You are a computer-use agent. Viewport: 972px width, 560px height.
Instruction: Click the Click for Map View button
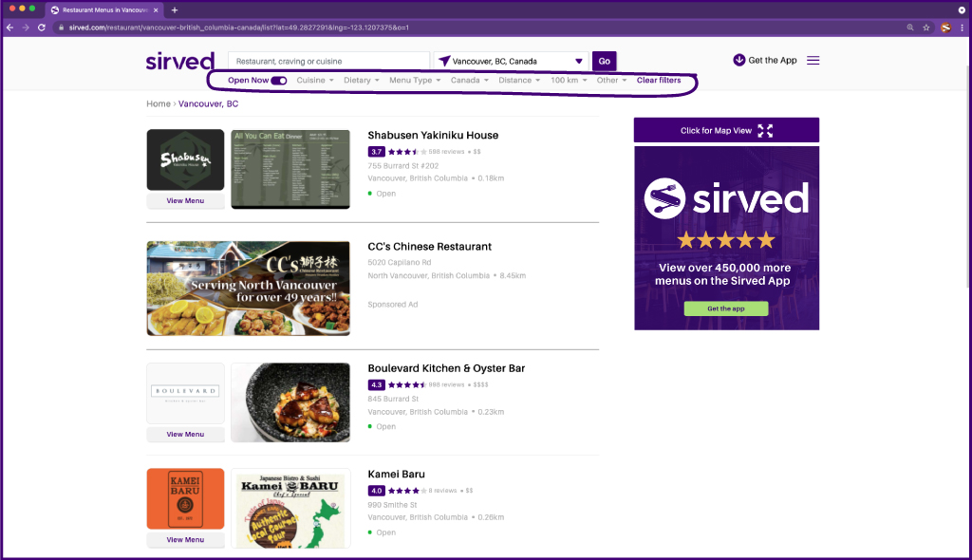click(x=726, y=130)
